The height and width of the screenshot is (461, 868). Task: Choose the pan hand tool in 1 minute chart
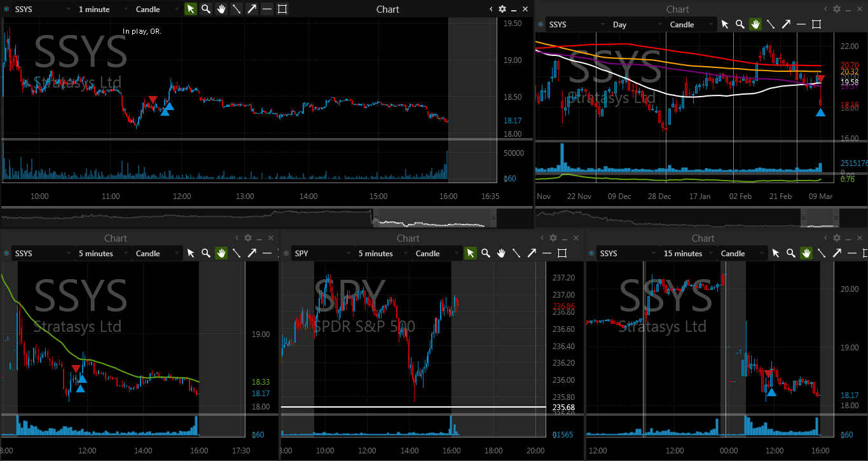click(221, 9)
